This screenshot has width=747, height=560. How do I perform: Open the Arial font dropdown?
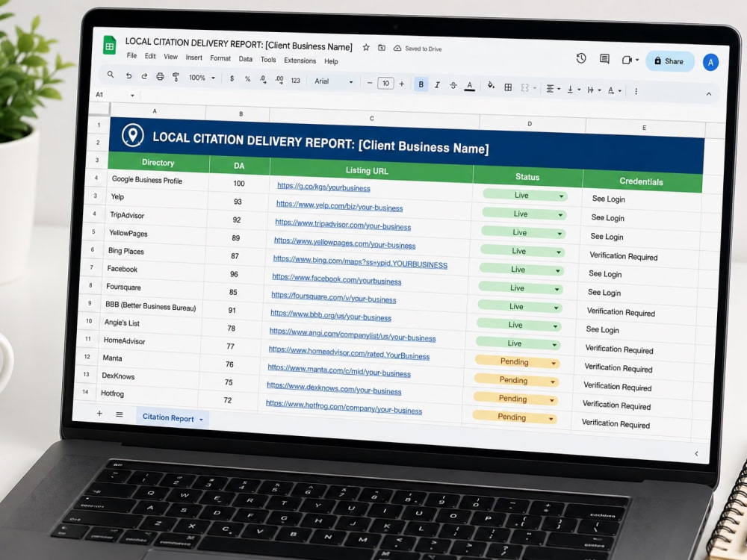333,81
